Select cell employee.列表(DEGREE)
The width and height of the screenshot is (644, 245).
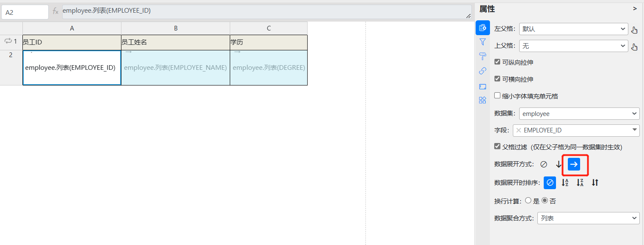pyautogui.click(x=269, y=68)
